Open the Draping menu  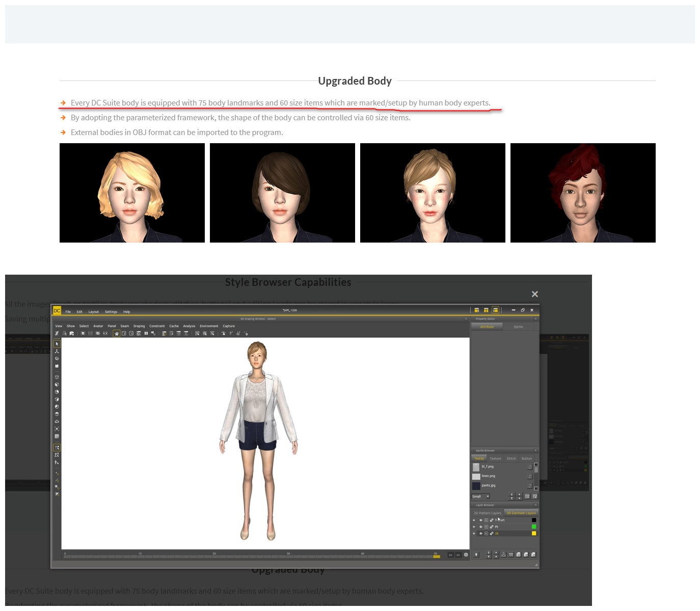pyautogui.click(x=139, y=326)
